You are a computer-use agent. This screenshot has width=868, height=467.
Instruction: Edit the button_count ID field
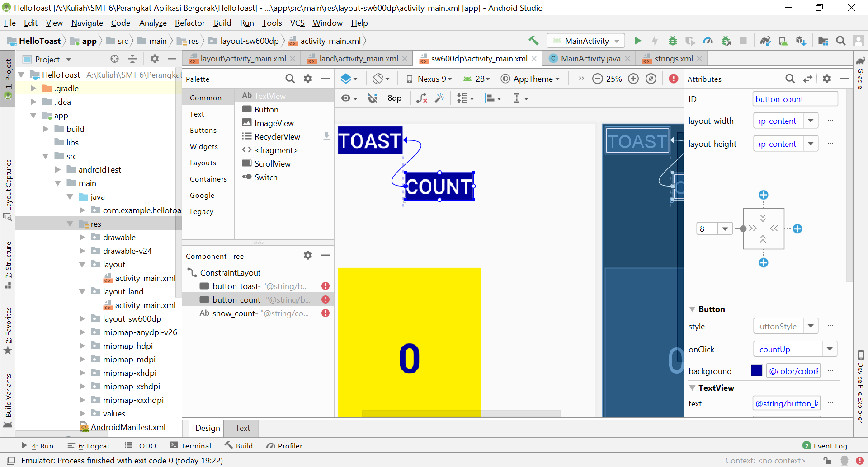[795, 99]
